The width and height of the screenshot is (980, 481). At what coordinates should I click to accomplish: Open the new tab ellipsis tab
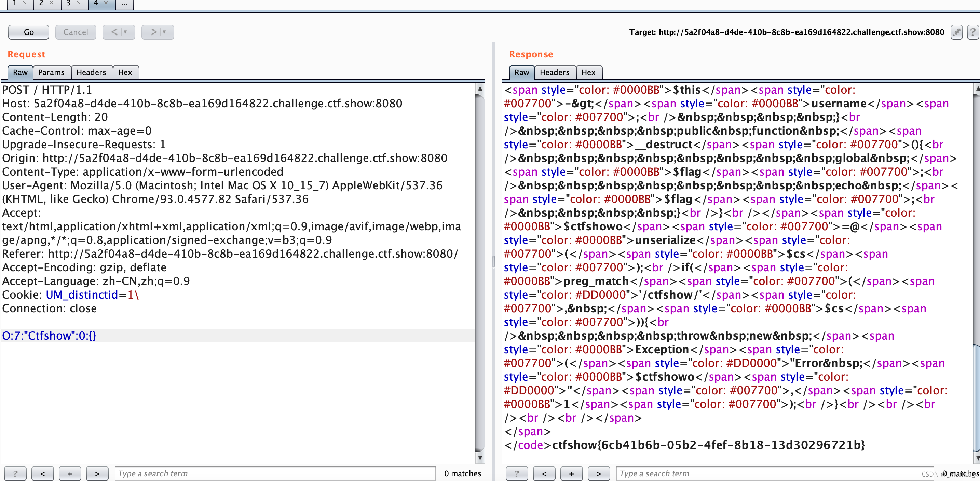click(x=124, y=4)
